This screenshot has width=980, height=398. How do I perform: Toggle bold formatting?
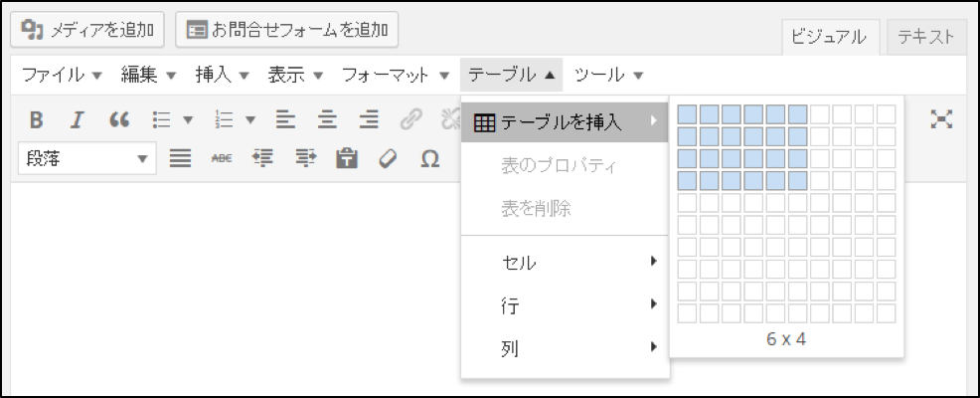pyautogui.click(x=36, y=119)
